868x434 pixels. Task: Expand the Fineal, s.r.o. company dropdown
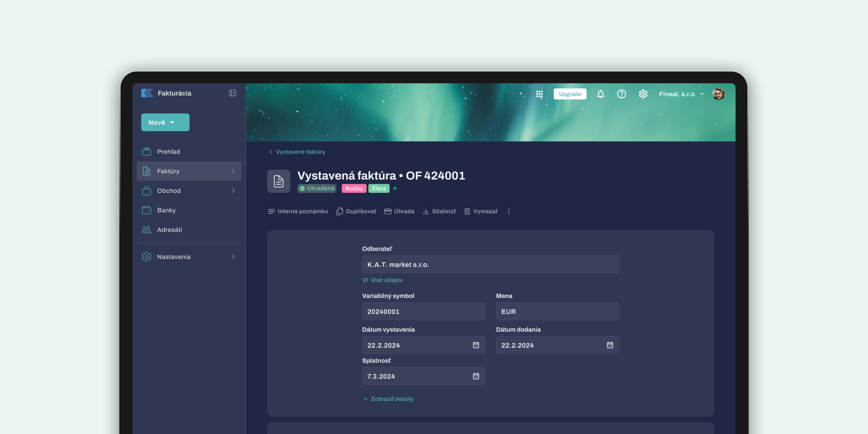pos(681,94)
